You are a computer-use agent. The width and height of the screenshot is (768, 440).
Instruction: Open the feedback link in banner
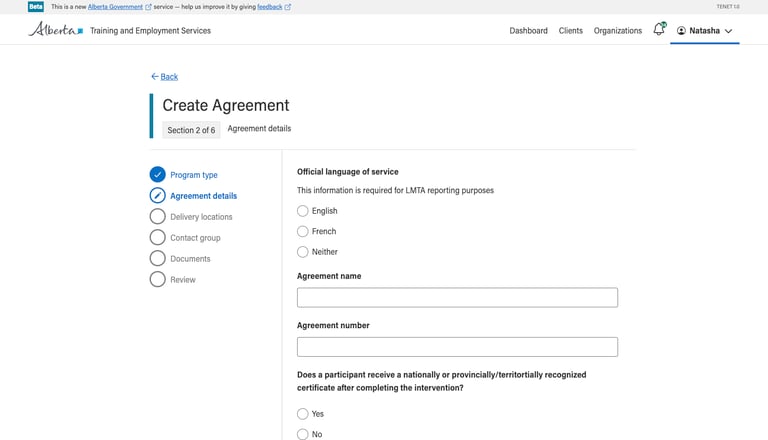(270, 7)
